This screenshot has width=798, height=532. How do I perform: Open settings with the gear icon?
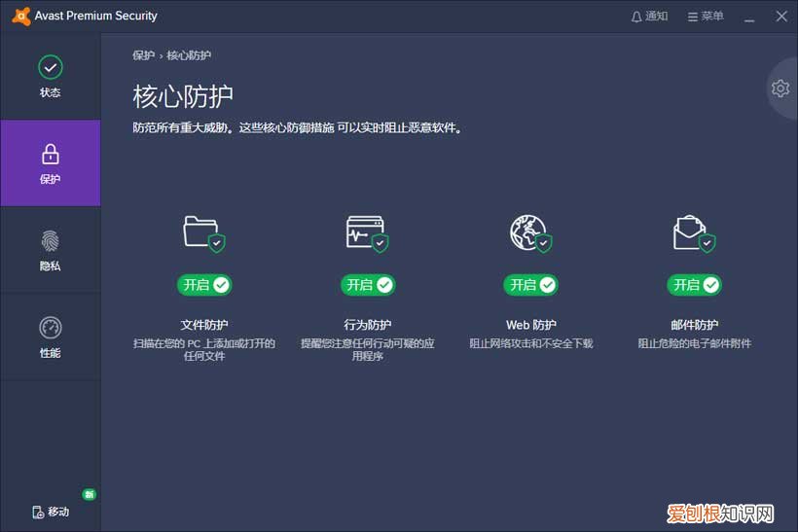(780, 89)
